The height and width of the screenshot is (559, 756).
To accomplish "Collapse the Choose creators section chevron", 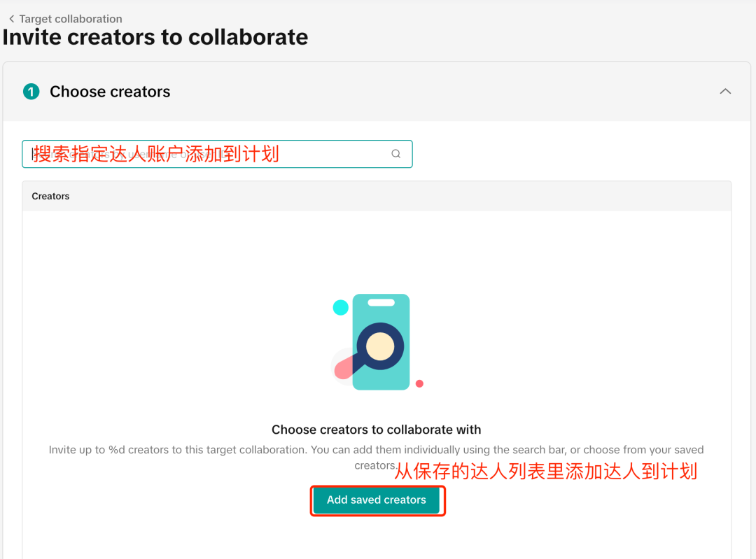I will [x=725, y=91].
